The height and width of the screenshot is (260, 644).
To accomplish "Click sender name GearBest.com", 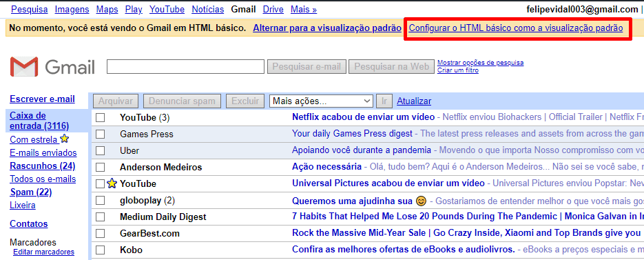I will coord(150,234).
